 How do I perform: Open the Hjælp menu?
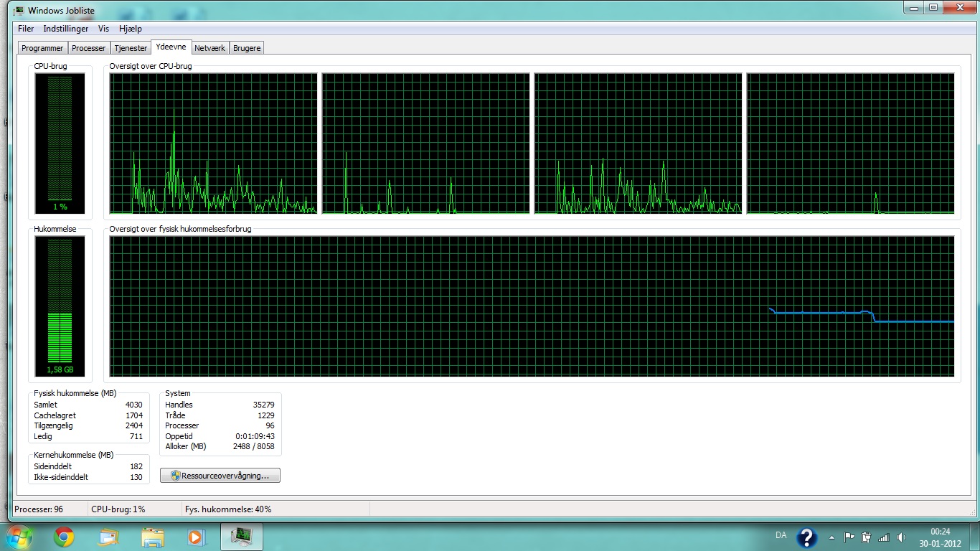point(131,29)
